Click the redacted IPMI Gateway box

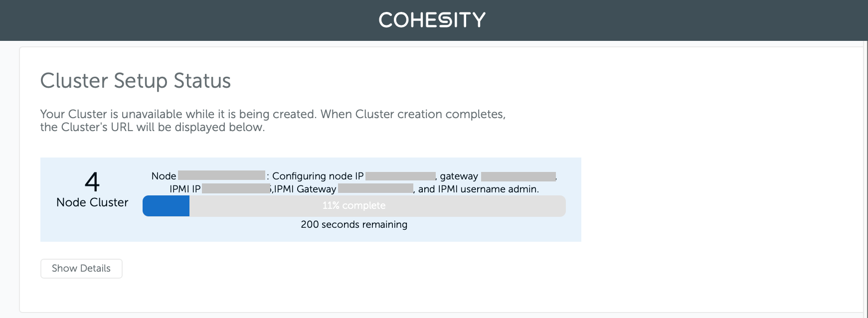(375, 188)
